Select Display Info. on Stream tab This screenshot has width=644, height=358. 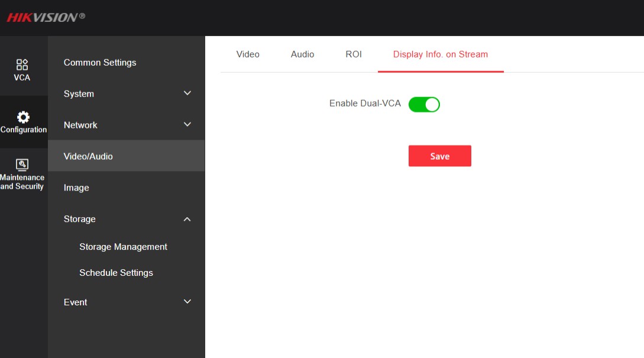(441, 54)
